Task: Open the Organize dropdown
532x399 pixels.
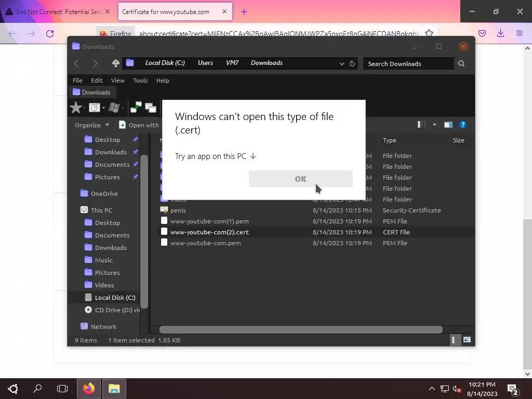Action: pyautogui.click(x=92, y=125)
